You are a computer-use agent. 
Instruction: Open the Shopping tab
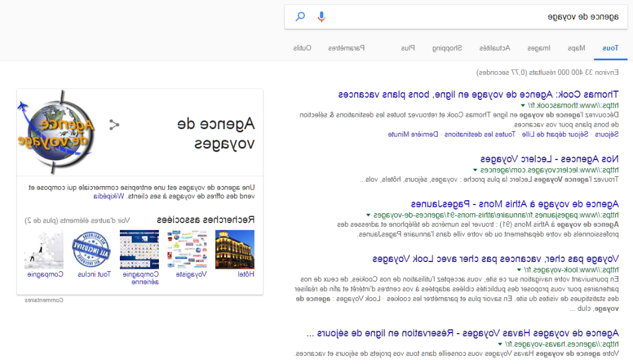[x=447, y=48]
